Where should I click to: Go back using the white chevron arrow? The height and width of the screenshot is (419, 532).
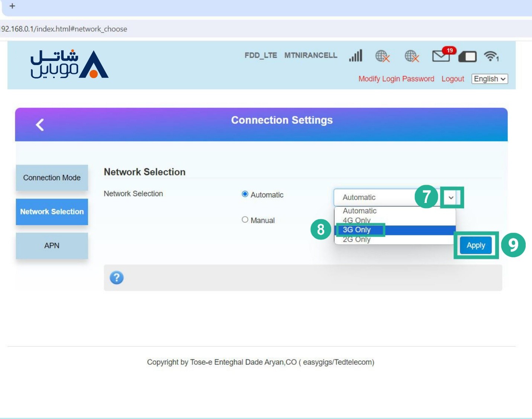(40, 125)
